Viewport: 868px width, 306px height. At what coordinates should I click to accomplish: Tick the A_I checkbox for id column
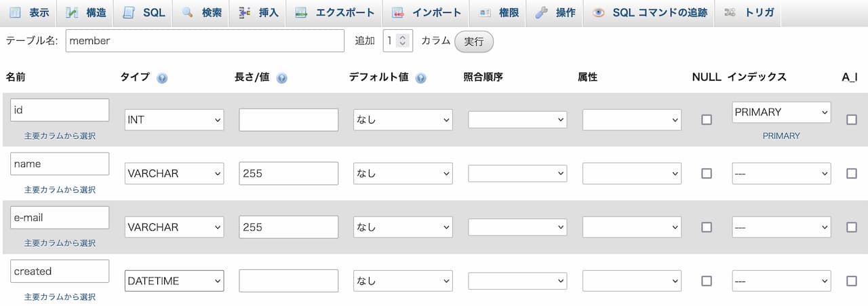(852, 119)
